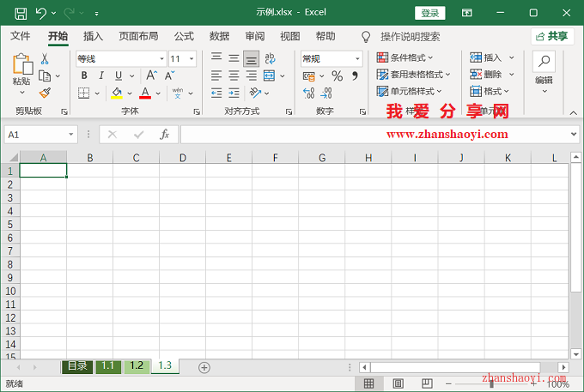Decrease font size with smaller A
584x392 pixels.
click(169, 75)
